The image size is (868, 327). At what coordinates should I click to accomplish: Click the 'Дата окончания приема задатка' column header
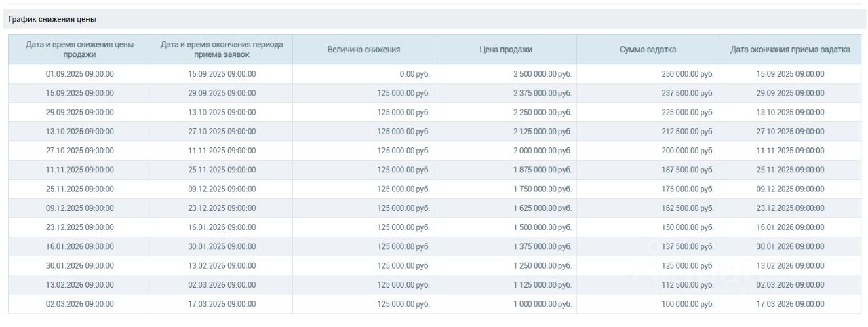pyautogui.click(x=790, y=50)
